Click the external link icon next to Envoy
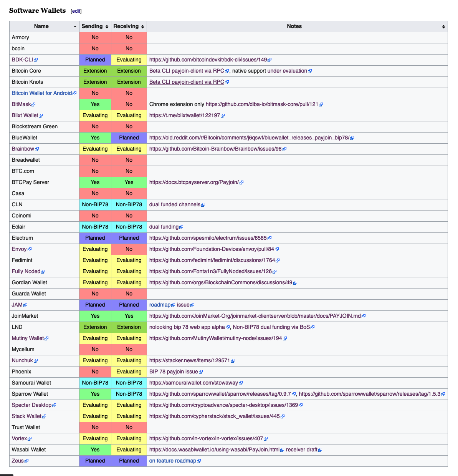Viewport: 458px width, 476px height. tap(29, 249)
